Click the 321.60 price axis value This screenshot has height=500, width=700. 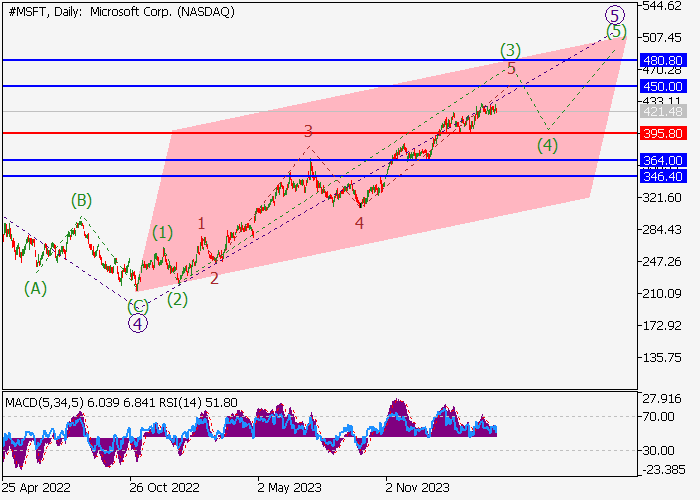(x=662, y=198)
